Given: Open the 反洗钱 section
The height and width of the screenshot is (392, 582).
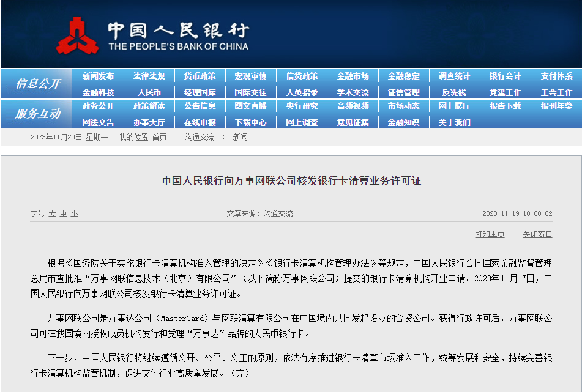Looking at the screenshot, I should coord(454,92).
